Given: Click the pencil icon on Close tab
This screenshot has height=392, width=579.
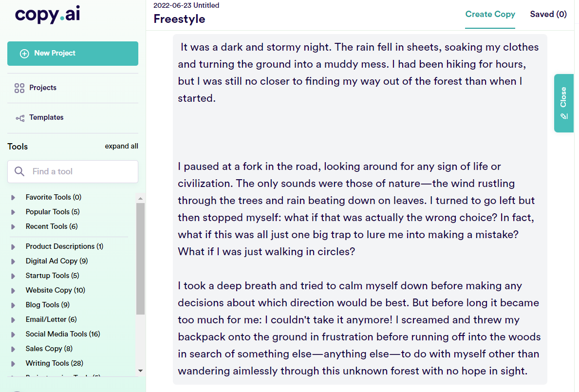Looking at the screenshot, I should [x=563, y=116].
